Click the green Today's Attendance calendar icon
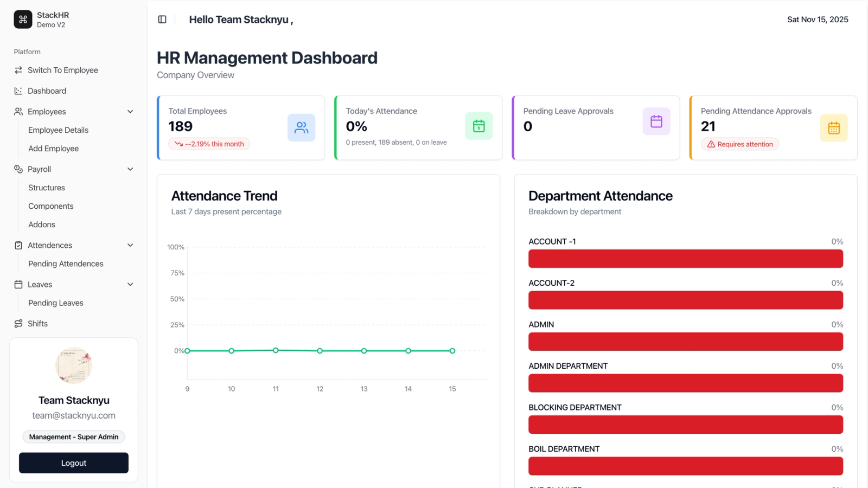Image resolution: width=868 pixels, height=488 pixels. coord(479,126)
